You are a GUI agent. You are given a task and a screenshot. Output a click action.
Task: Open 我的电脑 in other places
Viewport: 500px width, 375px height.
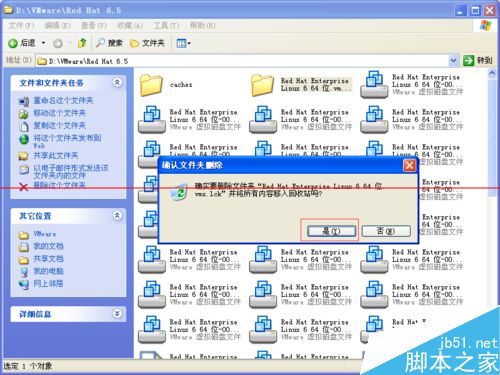pyautogui.click(x=48, y=271)
